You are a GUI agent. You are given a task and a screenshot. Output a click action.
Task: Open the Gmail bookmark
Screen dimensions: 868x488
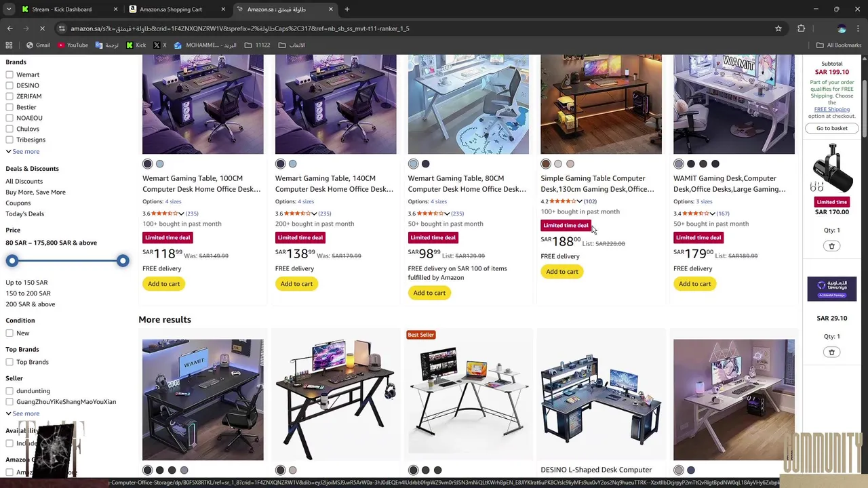[x=38, y=45]
